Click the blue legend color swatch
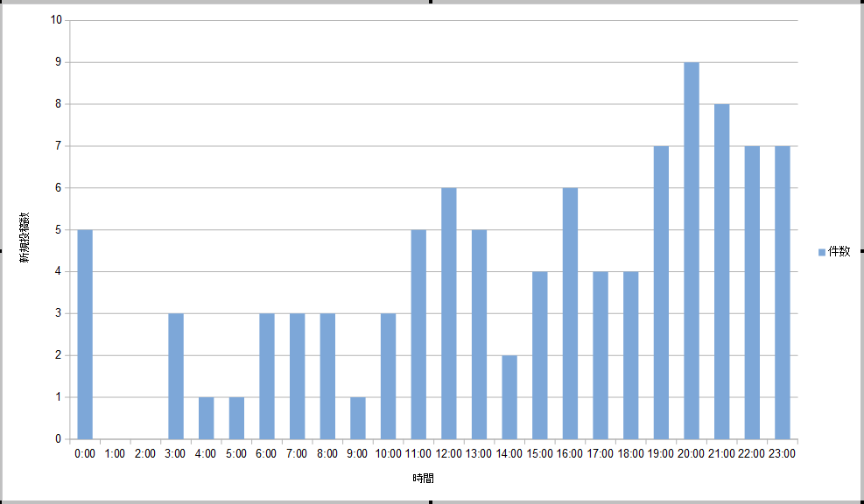 coord(821,252)
